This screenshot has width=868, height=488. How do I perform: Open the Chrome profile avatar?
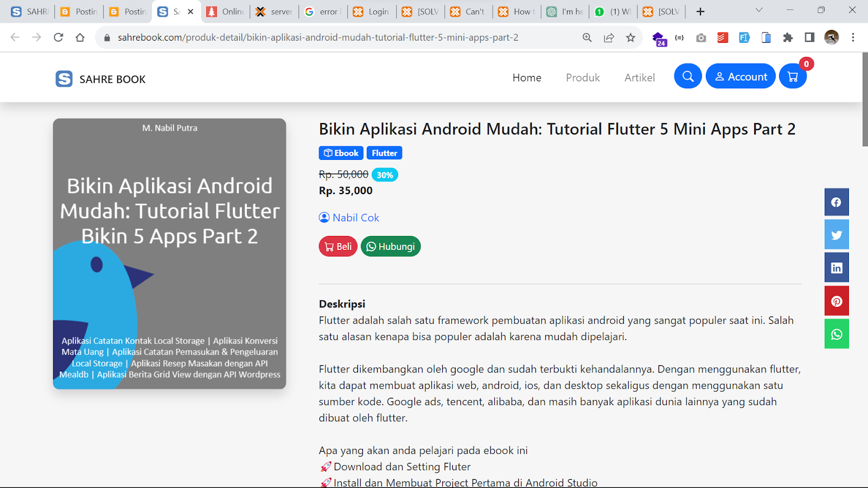831,37
